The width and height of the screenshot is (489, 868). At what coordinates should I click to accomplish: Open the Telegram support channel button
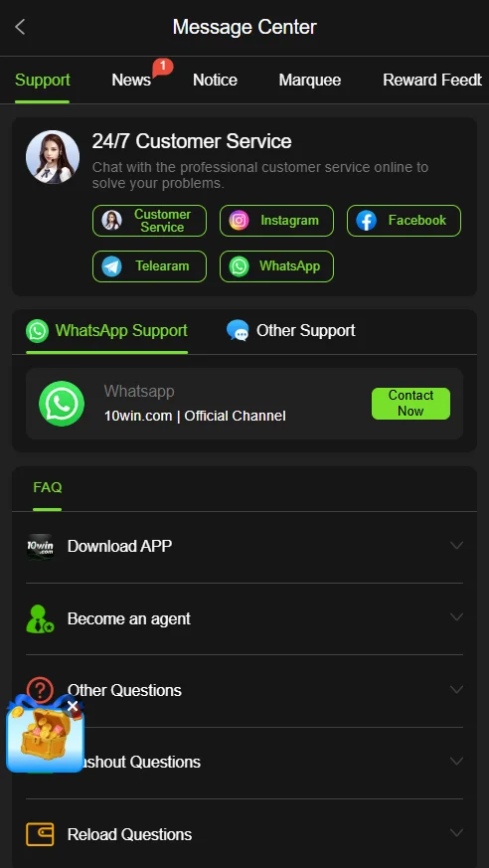[149, 266]
